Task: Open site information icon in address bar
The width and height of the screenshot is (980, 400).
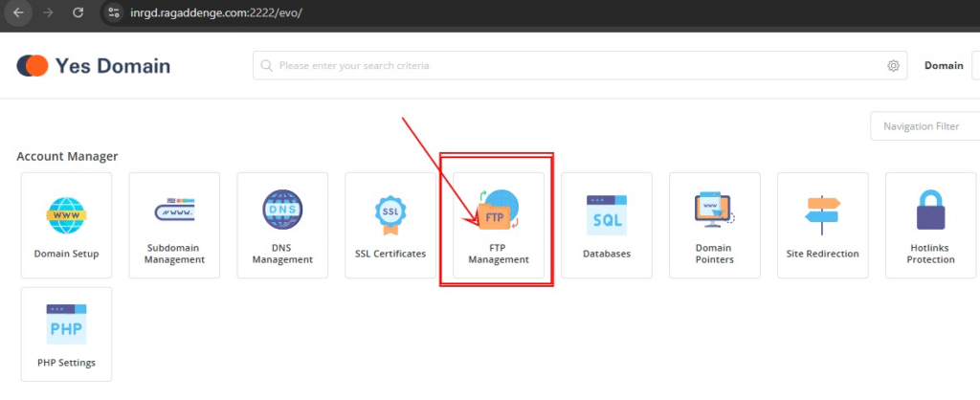Action: click(114, 13)
